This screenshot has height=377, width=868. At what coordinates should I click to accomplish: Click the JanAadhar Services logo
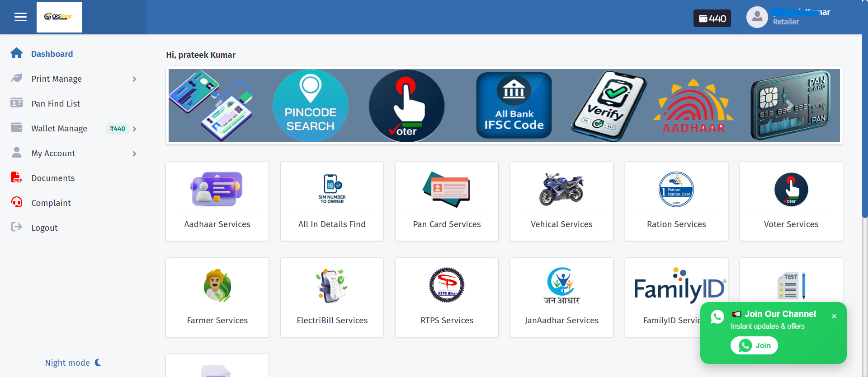point(561,285)
